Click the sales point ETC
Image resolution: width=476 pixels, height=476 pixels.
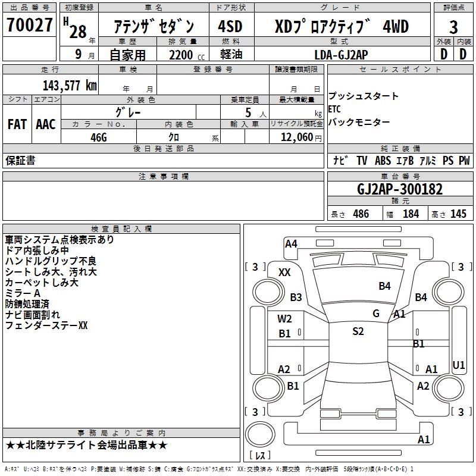(x=334, y=109)
